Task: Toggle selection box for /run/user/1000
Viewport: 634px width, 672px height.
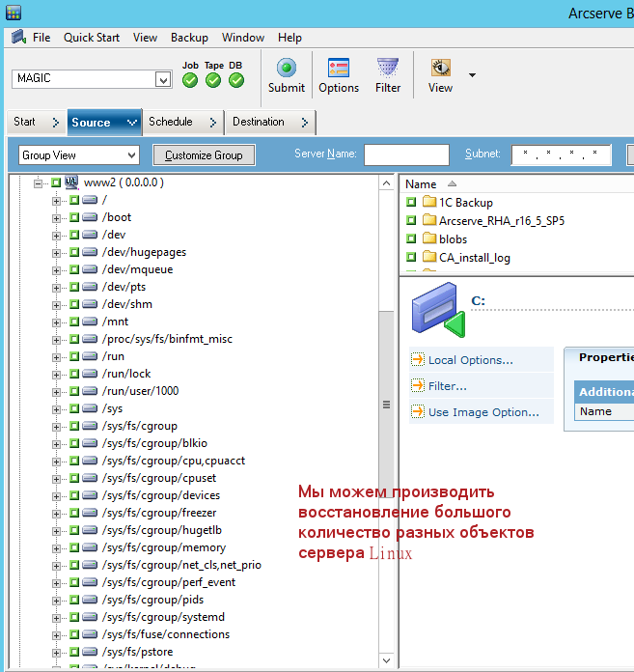Action: pyautogui.click(x=74, y=391)
